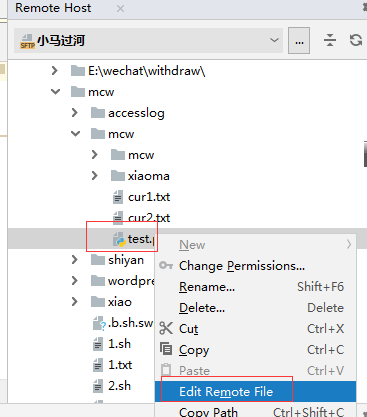Click the New submenu arrow chevron
The height and width of the screenshot is (417, 367).
click(x=349, y=244)
